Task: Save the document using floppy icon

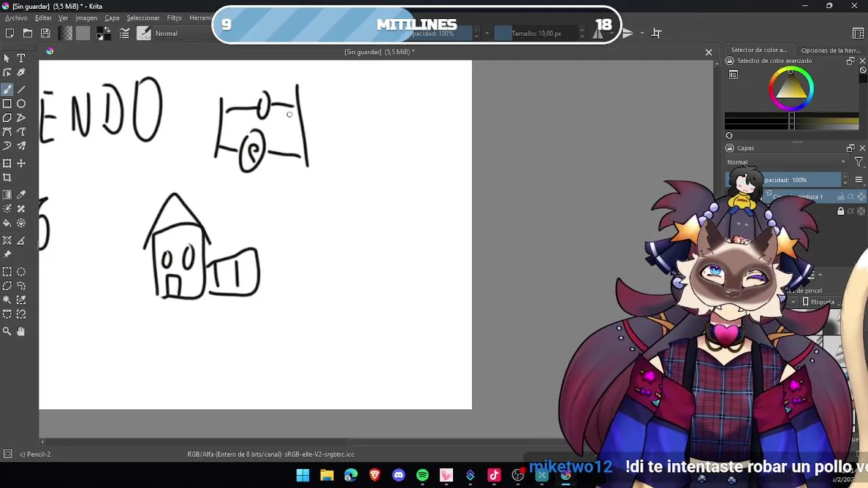Action: (45, 33)
